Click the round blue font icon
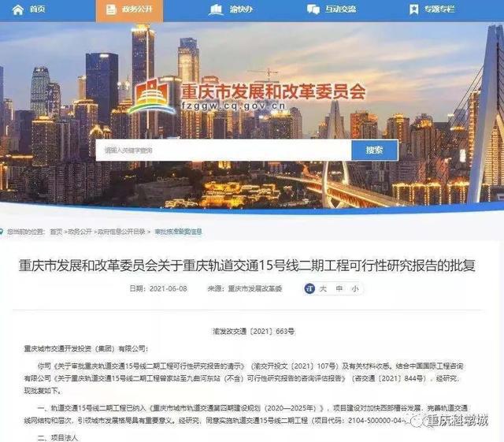504x442 pixels. tap(309, 288)
